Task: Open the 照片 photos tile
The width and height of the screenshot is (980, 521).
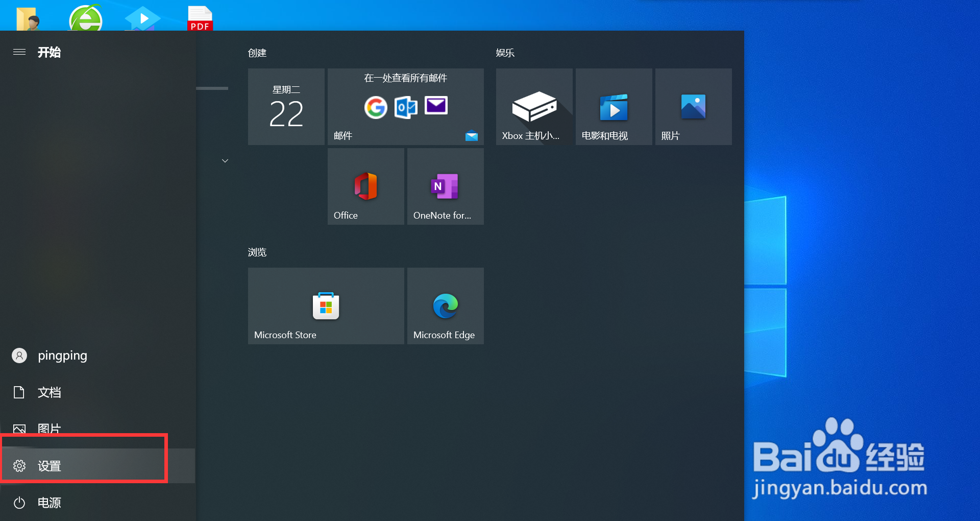Action: 694,107
